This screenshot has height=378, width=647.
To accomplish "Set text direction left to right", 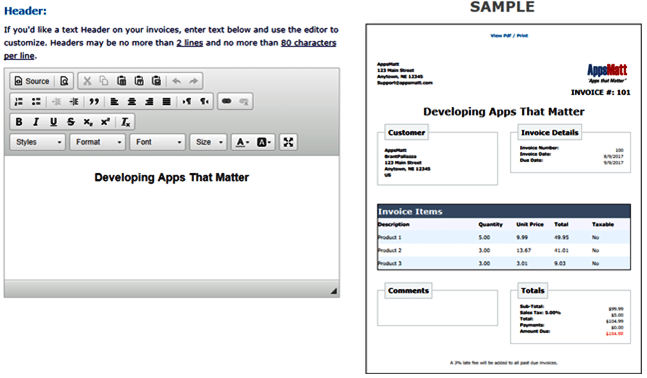I will [187, 101].
